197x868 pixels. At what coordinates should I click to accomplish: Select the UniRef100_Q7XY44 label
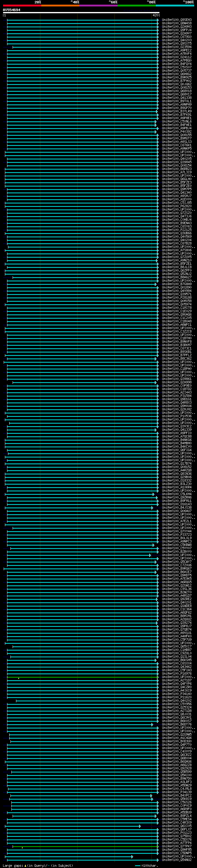(x=177, y=531)
